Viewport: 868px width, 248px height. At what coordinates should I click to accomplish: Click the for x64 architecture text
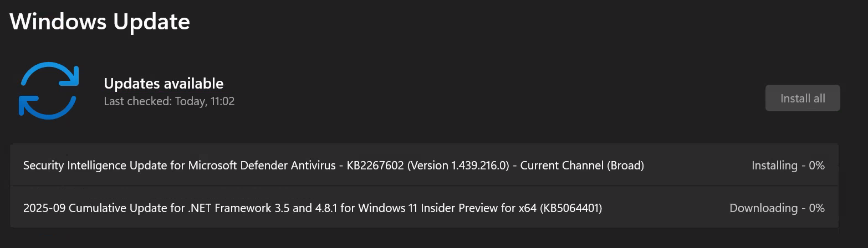pyautogui.click(x=517, y=208)
